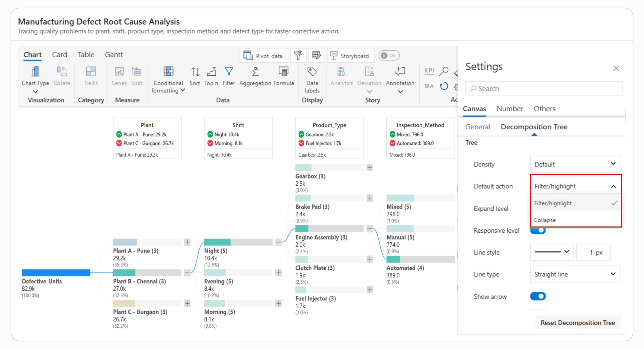Image resolution: width=644 pixels, height=349 pixels.
Task: Switch to the Number settings tab
Action: [510, 109]
